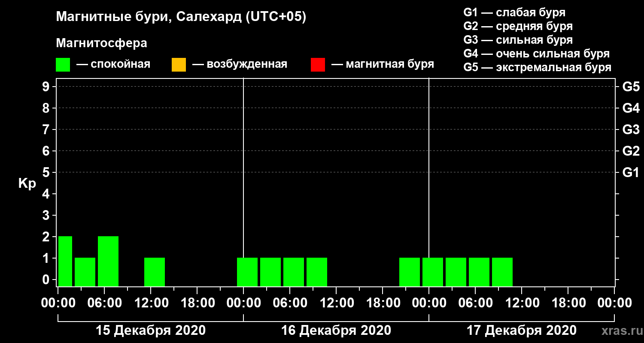Click the right-axis G5 storm level label
Screen dimensions: 644x343
[x=631, y=87]
